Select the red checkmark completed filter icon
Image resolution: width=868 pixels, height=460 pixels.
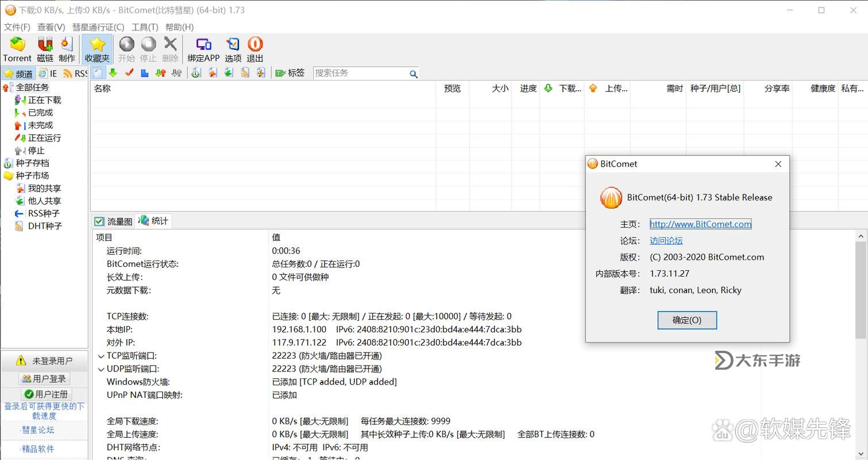[129, 73]
